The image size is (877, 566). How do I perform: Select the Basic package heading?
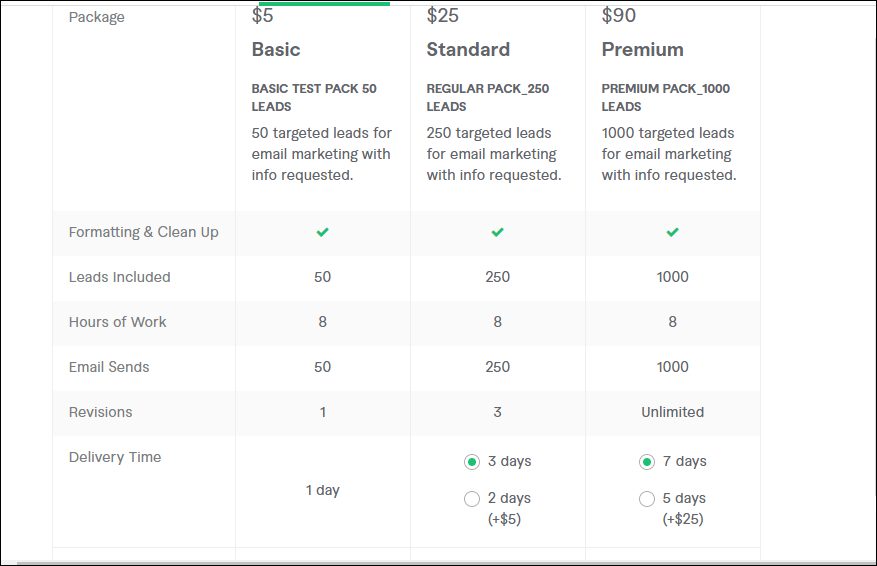[x=276, y=50]
